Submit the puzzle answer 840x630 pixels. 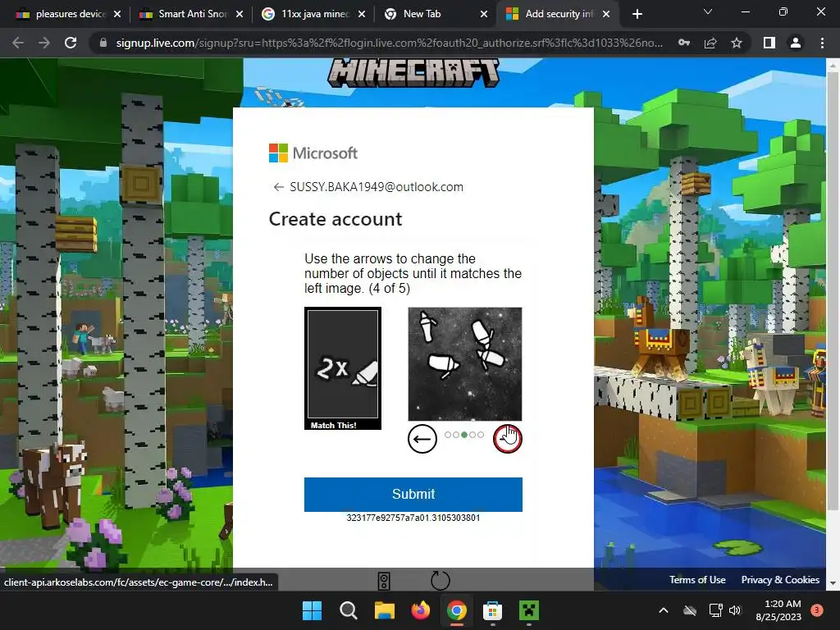click(x=413, y=494)
